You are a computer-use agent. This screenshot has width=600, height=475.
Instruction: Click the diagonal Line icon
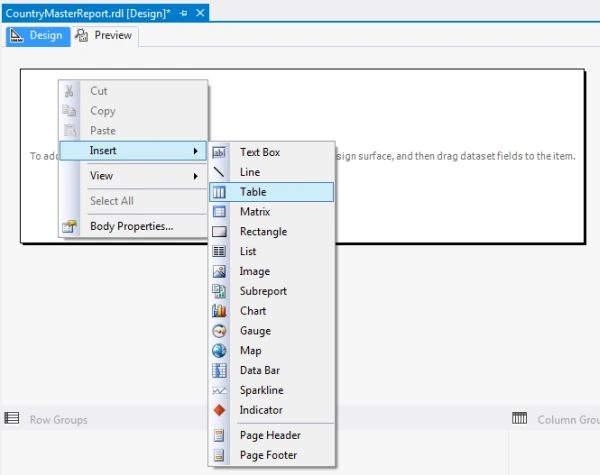[x=219, y=172]
